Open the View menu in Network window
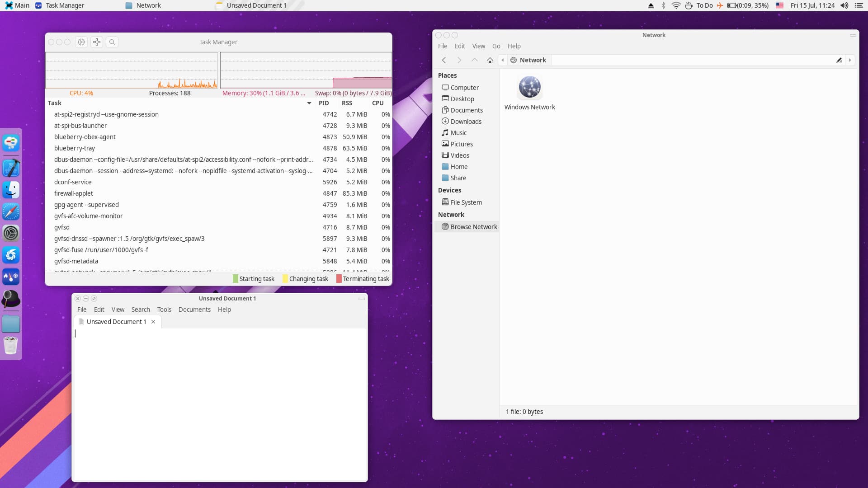 coord(479,46)
